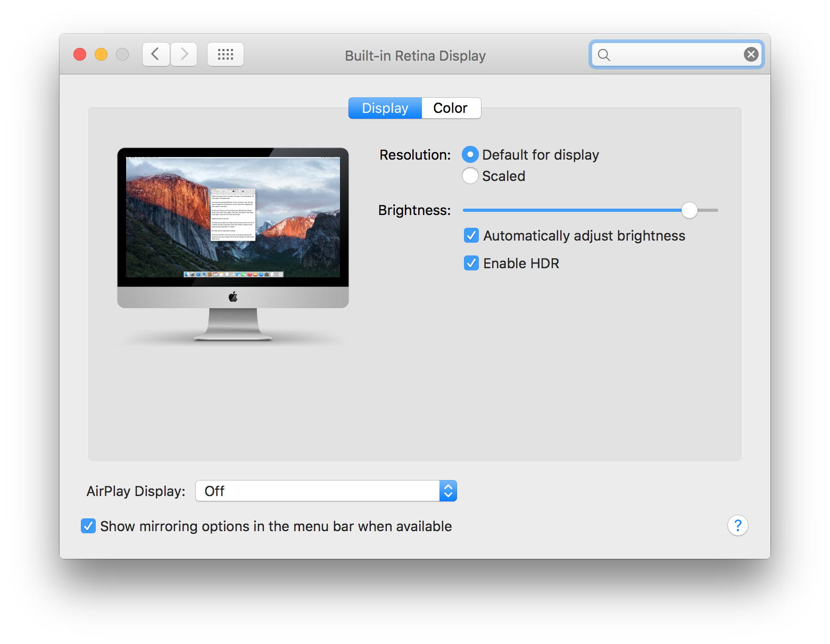Select Default for display resolution

tap(470, 154)
